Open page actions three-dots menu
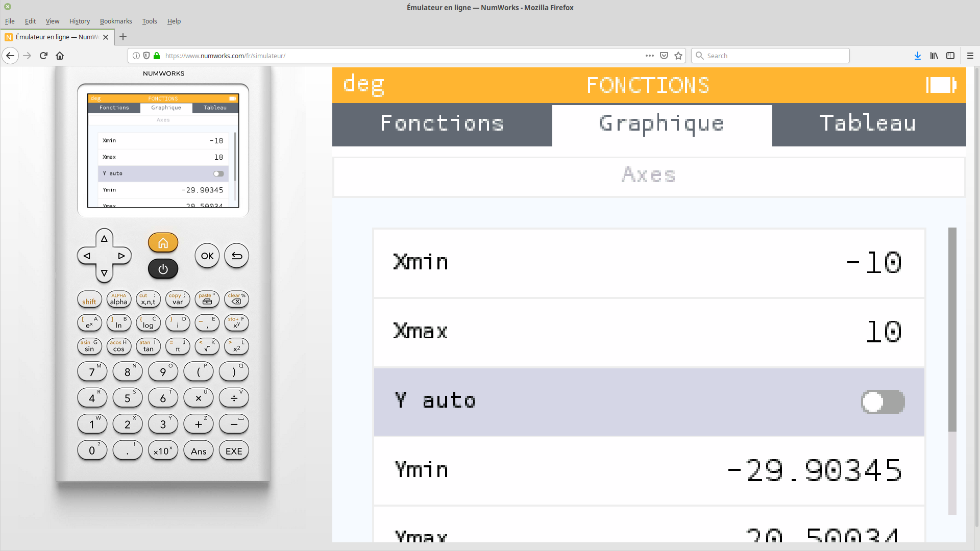The image size is (980, 551). (649, 56)
